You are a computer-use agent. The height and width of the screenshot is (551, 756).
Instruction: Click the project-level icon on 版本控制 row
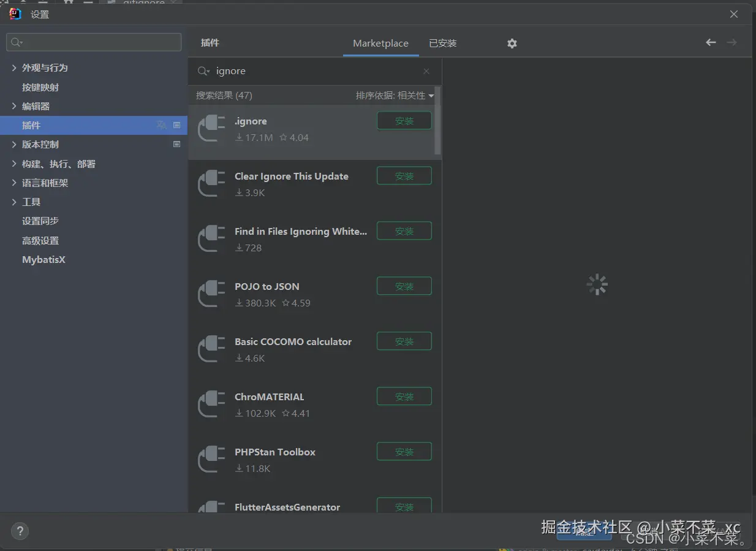tap(177, 145)
